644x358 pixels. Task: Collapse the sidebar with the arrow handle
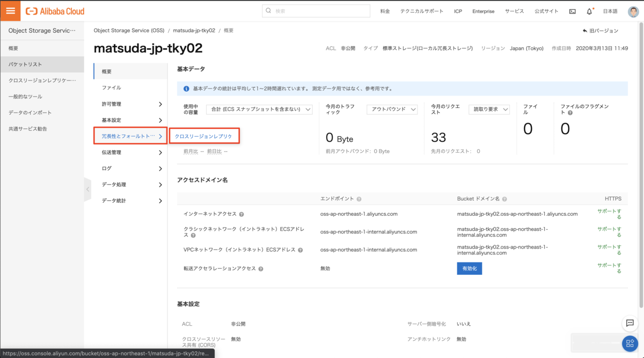pos(87,189)
